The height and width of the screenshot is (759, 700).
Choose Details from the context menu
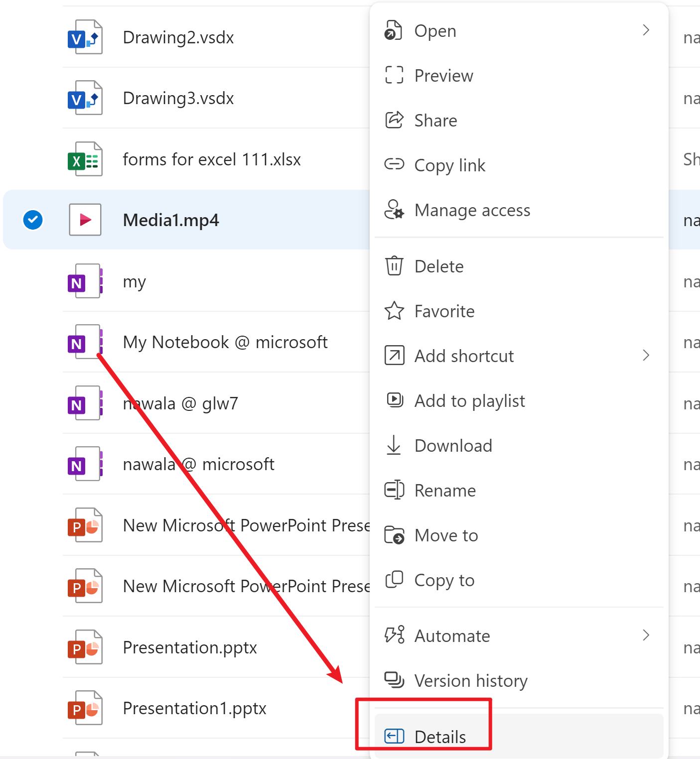pos(440,737)
